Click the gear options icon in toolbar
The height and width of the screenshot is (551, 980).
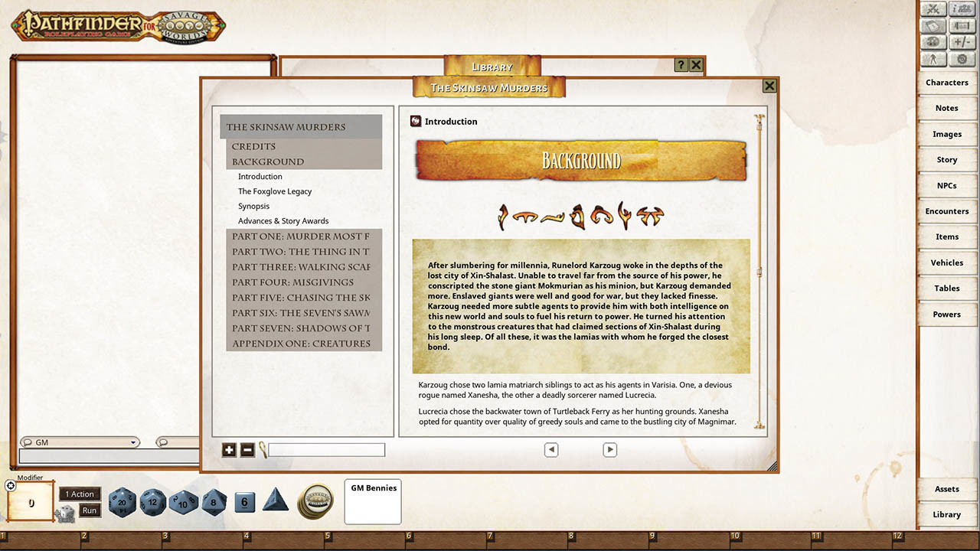coord(962,59)
